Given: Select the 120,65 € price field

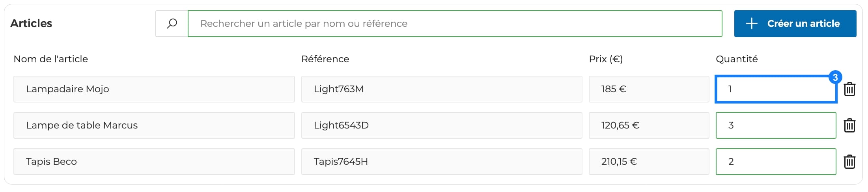Looking at the screenshot, I should (x=649, y=125).
